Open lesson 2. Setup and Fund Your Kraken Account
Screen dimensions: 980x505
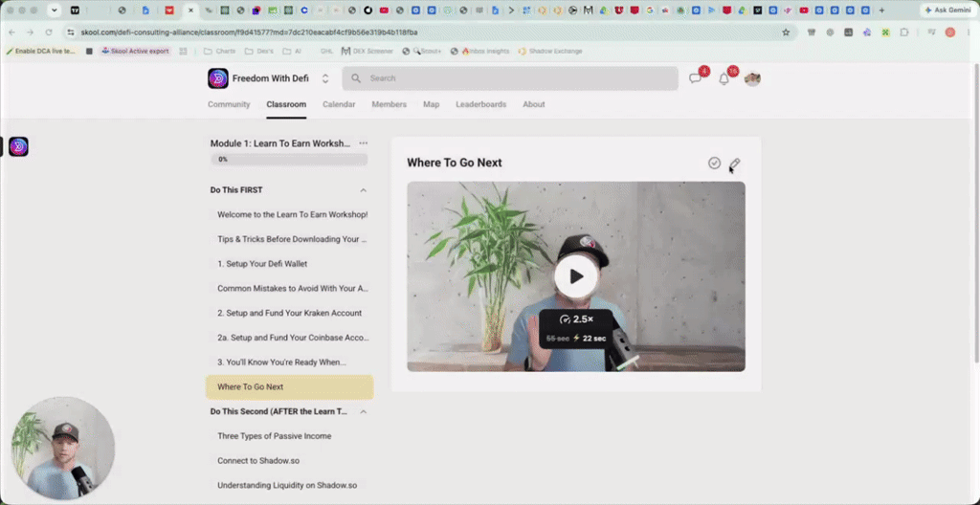pyautogui.click(x=290, y=313)
